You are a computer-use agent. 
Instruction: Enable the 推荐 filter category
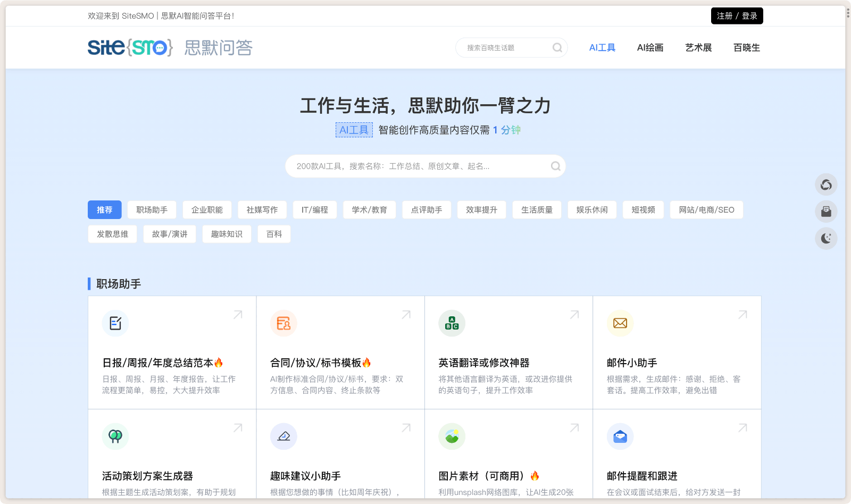pos(104,209)
